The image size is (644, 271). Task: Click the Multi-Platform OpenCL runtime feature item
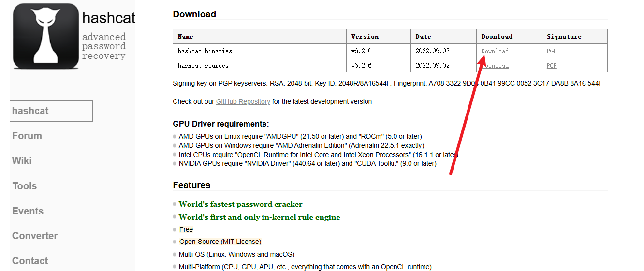click(x=305, y=267)
